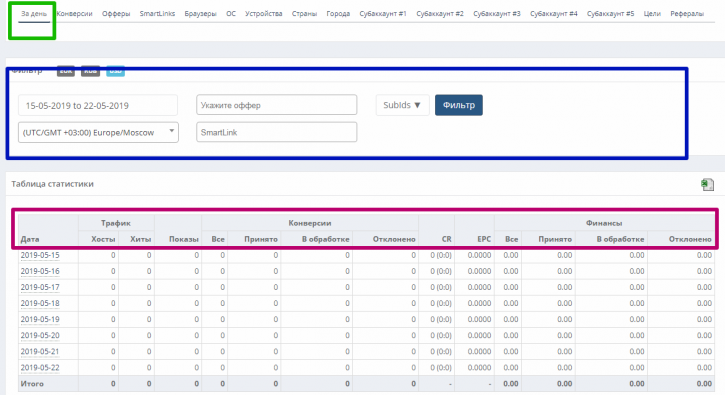The height and width of the screenshot is (395, 725).
Task: Expand the Europe/Moscow timezone dropdown
Action: (98, 132)
